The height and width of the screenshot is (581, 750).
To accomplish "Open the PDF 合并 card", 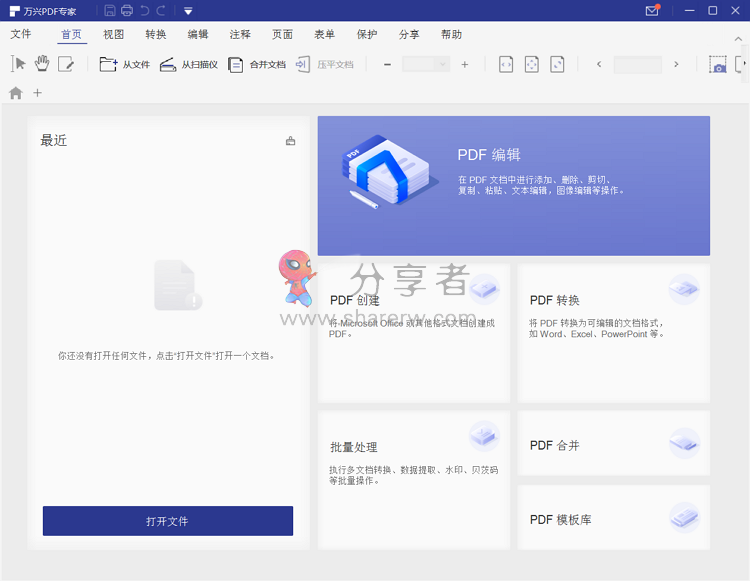I will coord(614,443).
